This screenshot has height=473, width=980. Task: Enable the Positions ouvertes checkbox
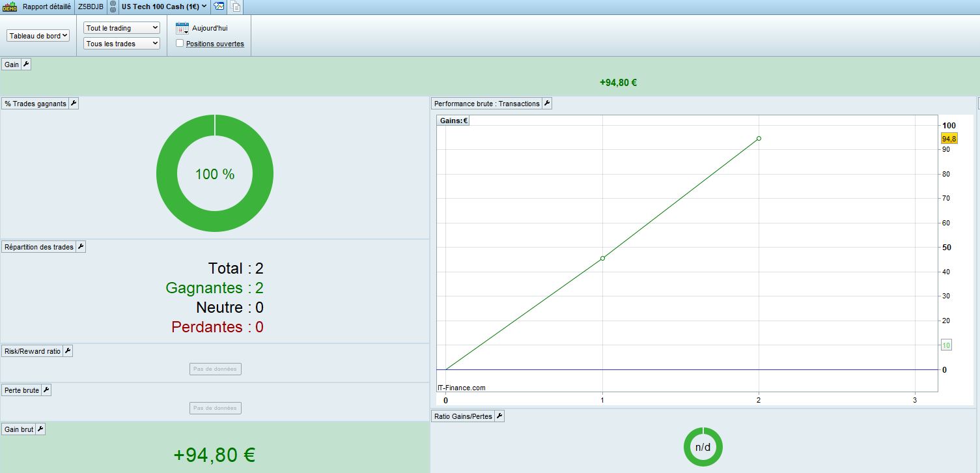(180, 44)
